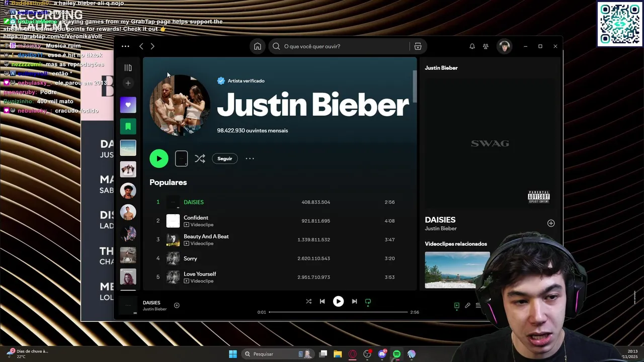Open Videoclipe link under Confident

click(202, 225)
